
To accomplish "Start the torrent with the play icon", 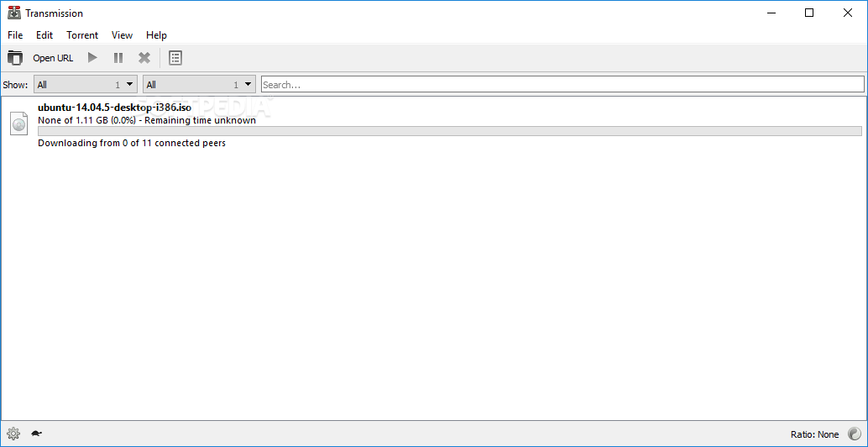I will (93, 58).
